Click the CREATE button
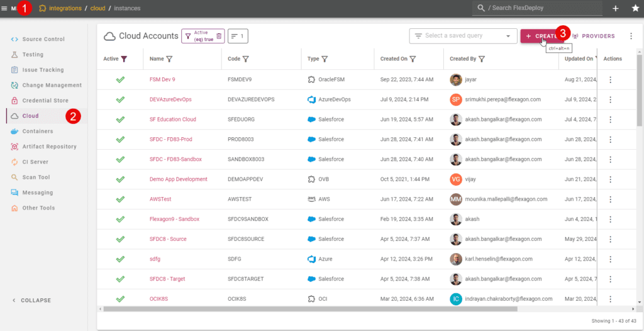 (x=542, y=36)
